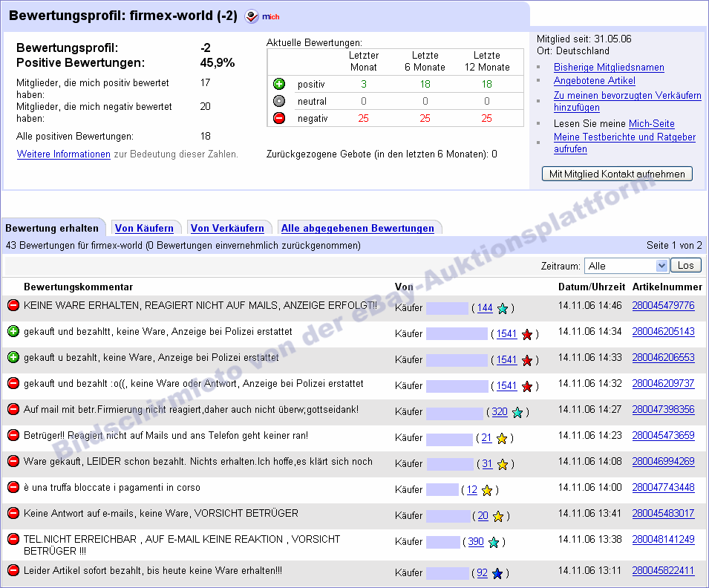709x588 pixels.
Task: Click the 'Artikelnummer' column header
Action: pyautogui.click(x=667, y=287)
